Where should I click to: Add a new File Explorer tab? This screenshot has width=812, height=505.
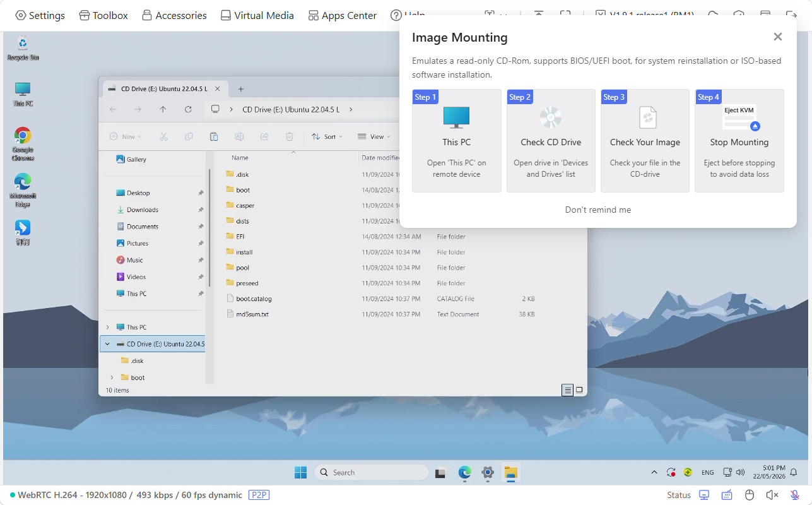point(240,89)
